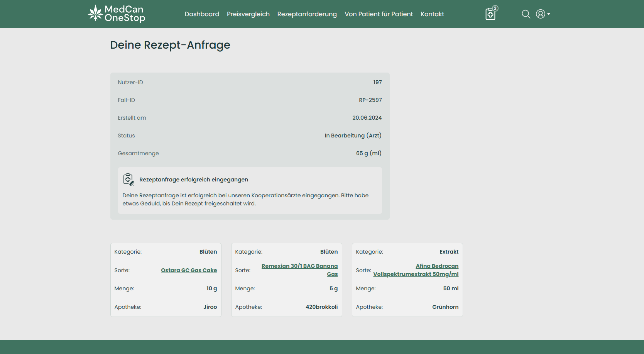Open the Von Patient für Patient page
Screen dimensions: 644x354
379,14
